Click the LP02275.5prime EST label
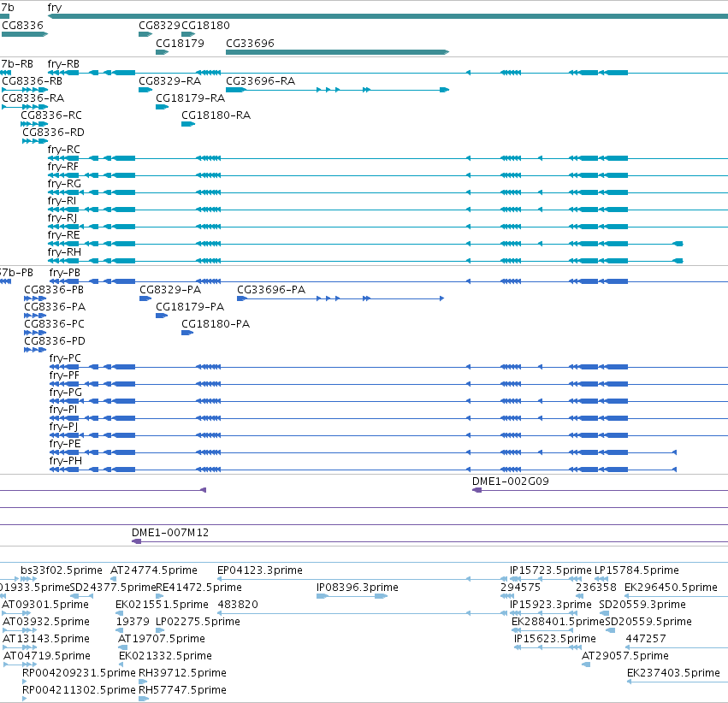The height and width of the screenshot is (703, 728). point(198,623)
